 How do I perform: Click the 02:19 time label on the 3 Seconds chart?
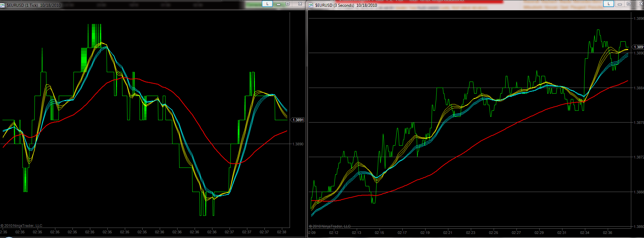(425, 233)
